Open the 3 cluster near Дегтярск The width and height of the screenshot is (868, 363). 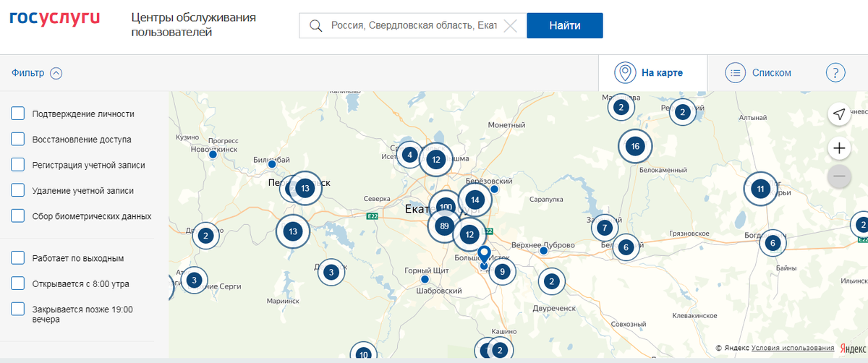click(x=331, y=273)
